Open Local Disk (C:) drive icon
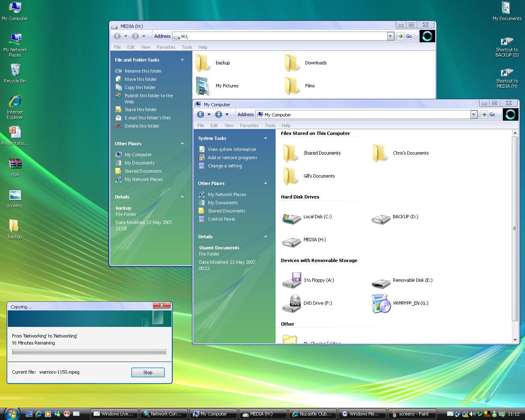 coord(292,218)
